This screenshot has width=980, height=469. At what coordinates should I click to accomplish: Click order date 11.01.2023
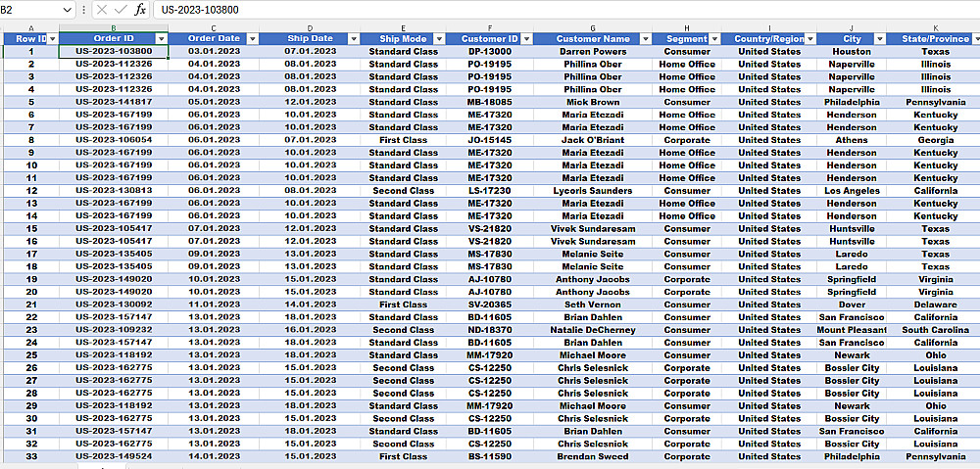click(x=214, y=305)
